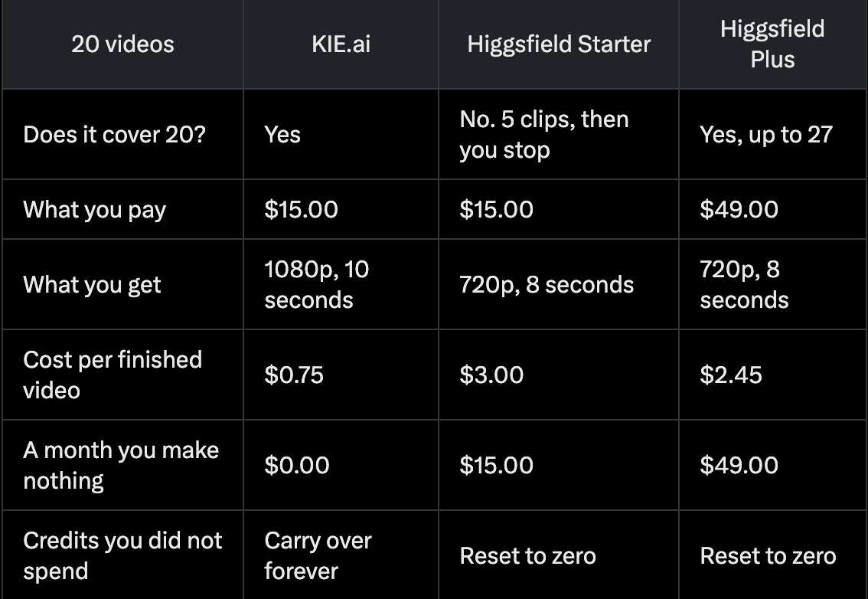This screenshot has width=868, height=599.
Task: Click the 'Yes, up to 27' cell
Action: click(766, 135)
